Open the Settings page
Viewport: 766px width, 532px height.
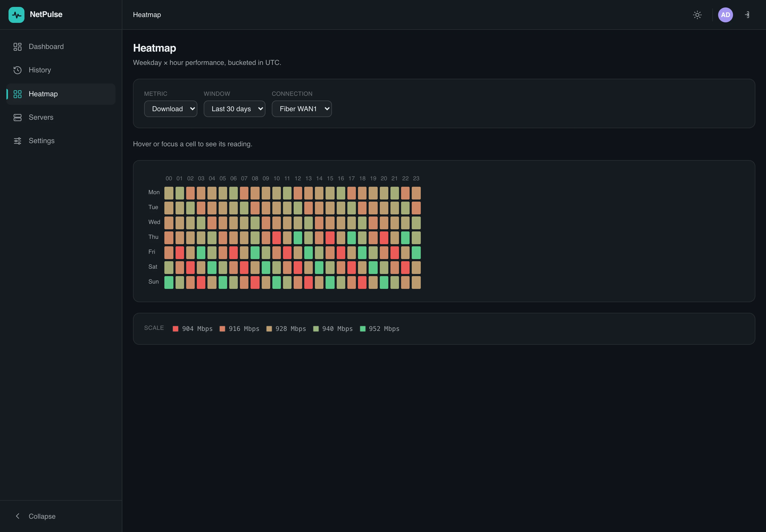point(61,141)
